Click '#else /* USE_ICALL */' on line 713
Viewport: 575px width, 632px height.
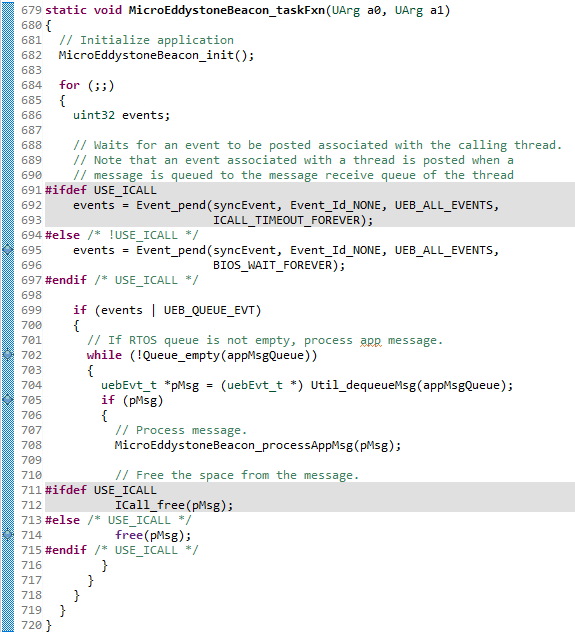[118, 520]
